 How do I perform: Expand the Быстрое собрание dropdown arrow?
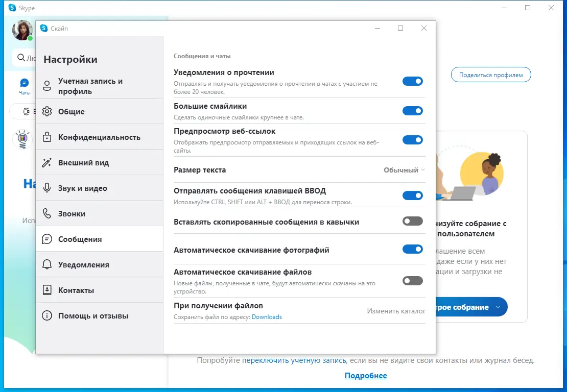pyautogui.click(x=499, y=307)
